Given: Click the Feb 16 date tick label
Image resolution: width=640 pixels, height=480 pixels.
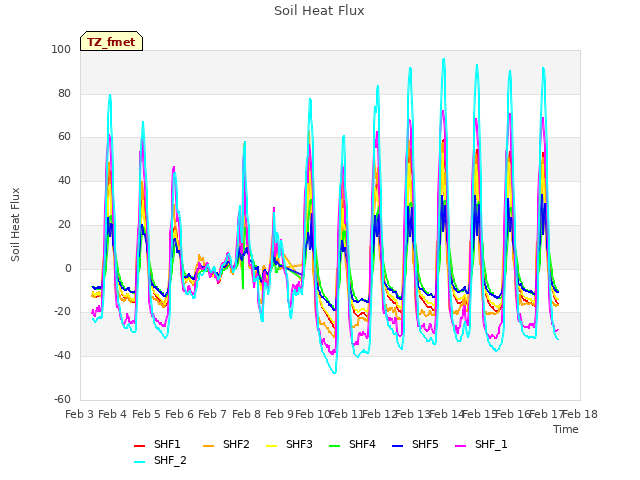Looking at the screenshot, I should pos(513,414).
